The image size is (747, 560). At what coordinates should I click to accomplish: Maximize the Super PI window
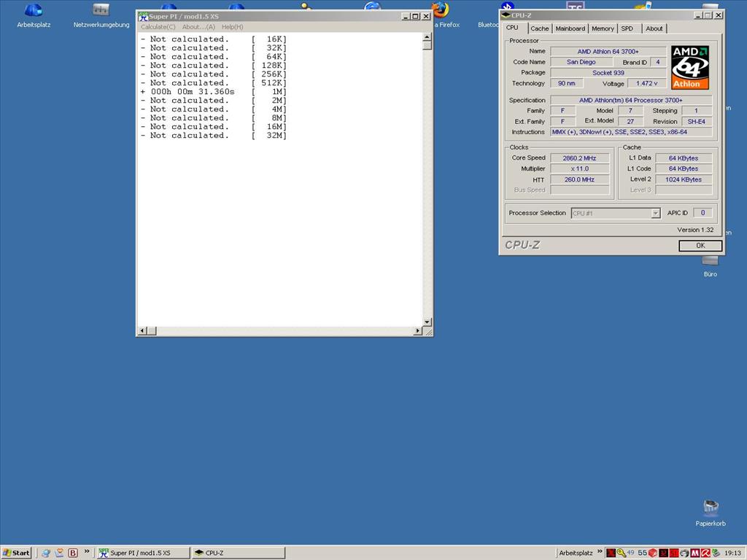click(x=415, y=16)
